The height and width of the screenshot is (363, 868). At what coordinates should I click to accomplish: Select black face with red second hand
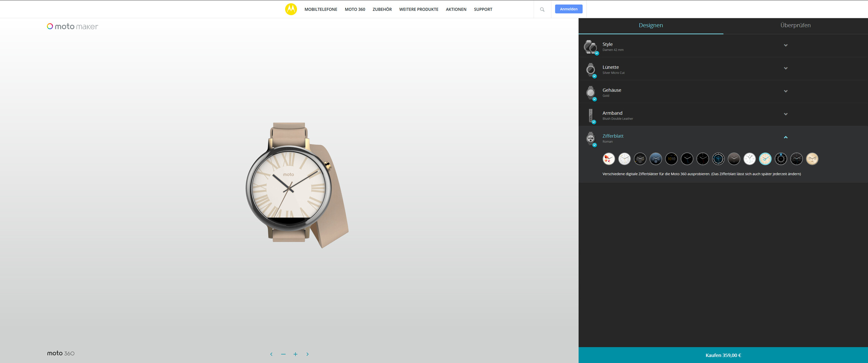click(x=703, y=159)
